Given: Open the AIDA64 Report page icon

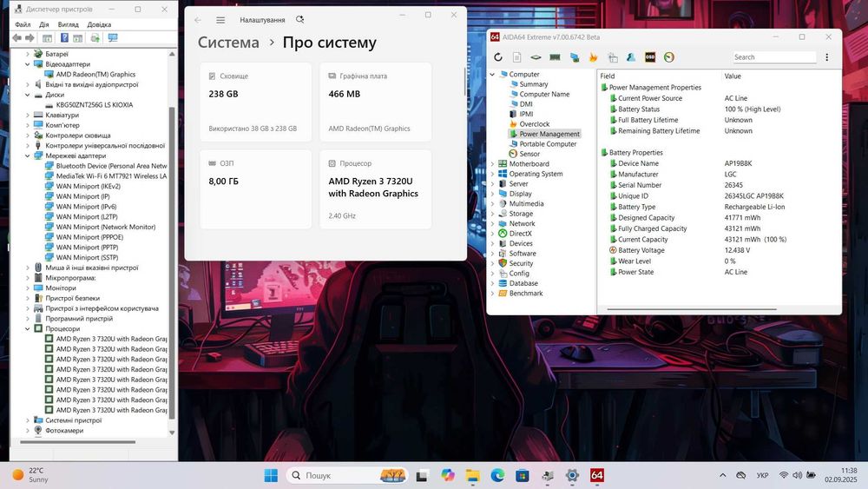Looking at the screenshot, I should 516,57.
